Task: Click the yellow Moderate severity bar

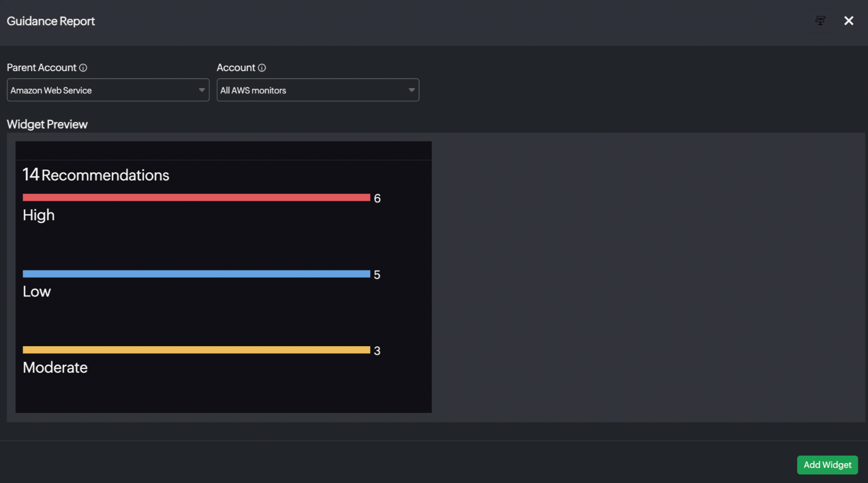Action: (x=196, y=350)
